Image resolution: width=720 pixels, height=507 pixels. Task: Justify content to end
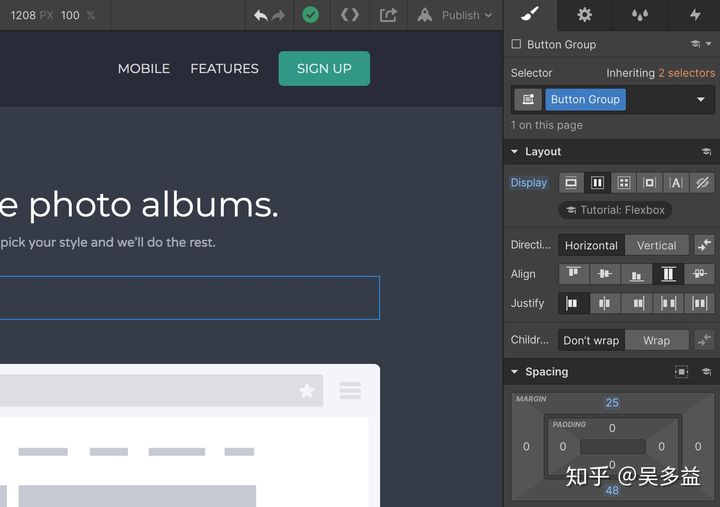(x=638, y=303)
